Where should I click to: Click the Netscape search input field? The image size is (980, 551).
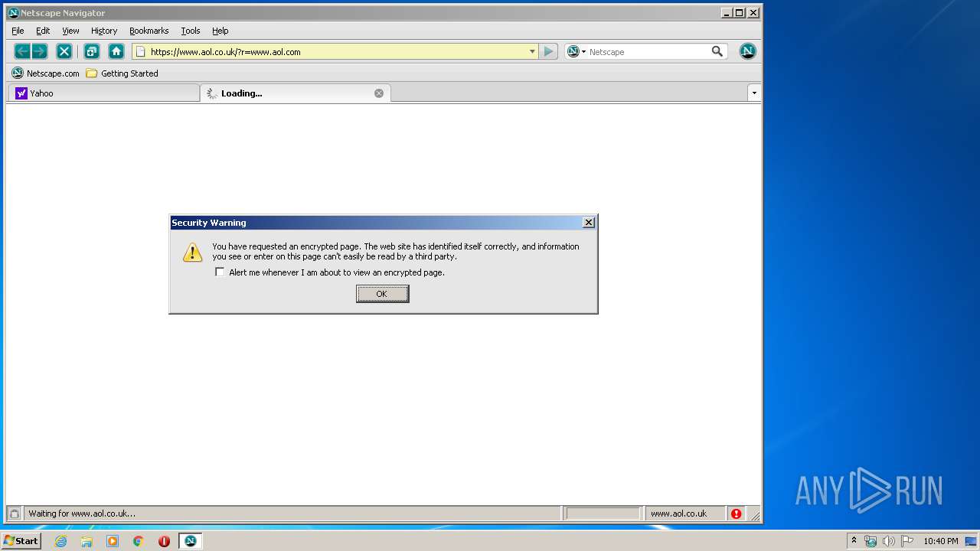tap(648, 52)
